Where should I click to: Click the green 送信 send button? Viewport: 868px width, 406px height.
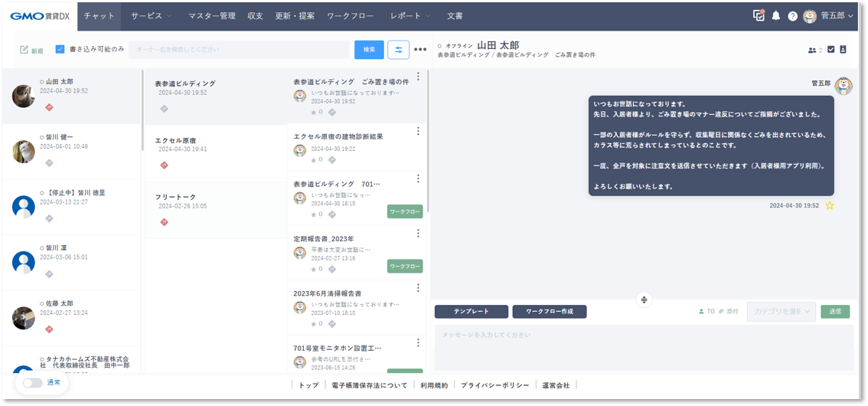(835, 312)
